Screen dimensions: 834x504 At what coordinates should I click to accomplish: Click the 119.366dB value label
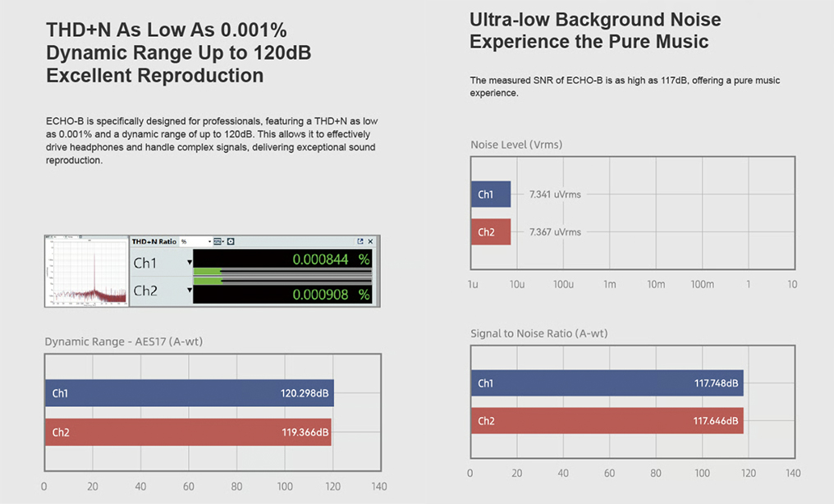(x=305, y=433)
